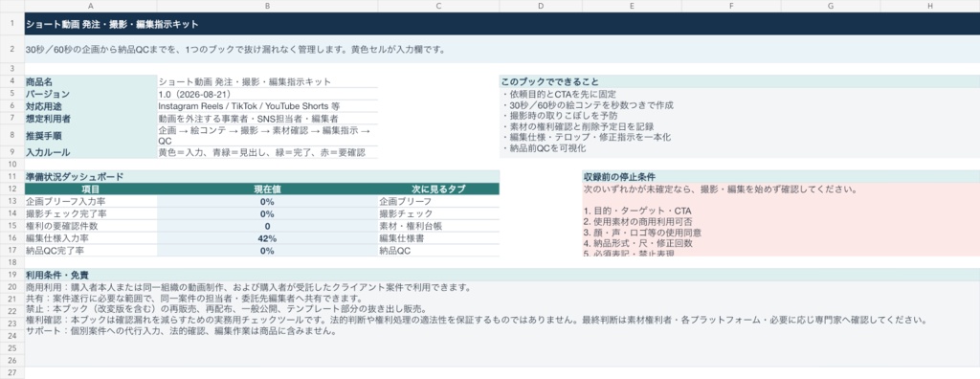Click the 0% value for 企画ブリーフ入力率

coord(268,201)
